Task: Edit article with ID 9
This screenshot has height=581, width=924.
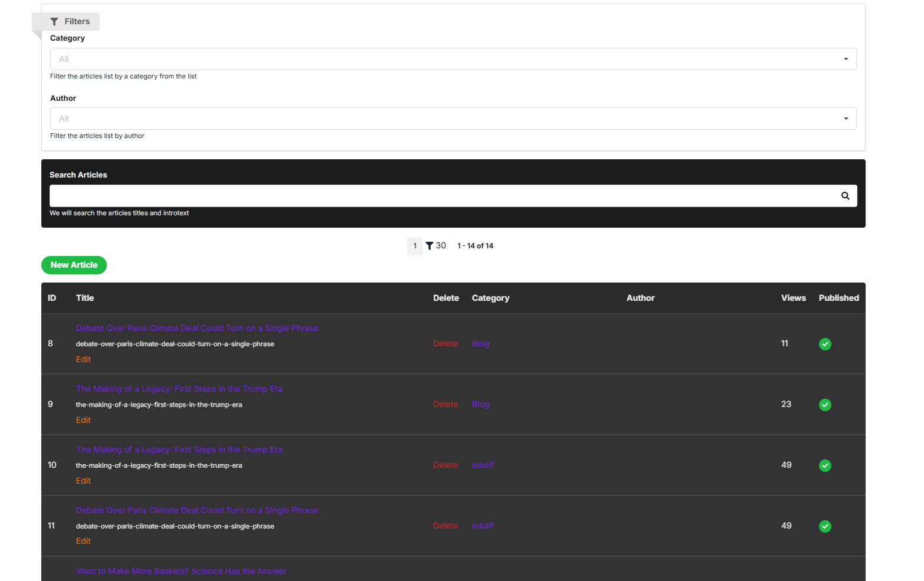Action: point(83,420)
